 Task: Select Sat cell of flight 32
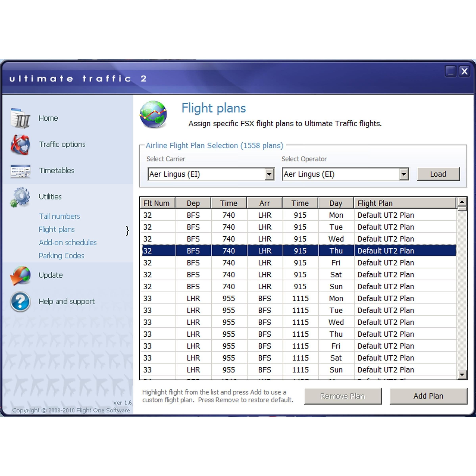tap(336, 274)
